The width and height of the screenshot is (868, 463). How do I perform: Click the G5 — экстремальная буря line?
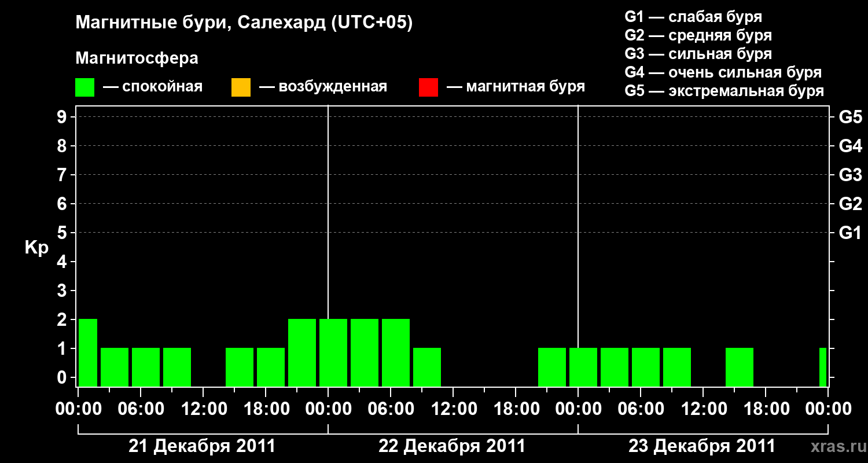[724, 91]
